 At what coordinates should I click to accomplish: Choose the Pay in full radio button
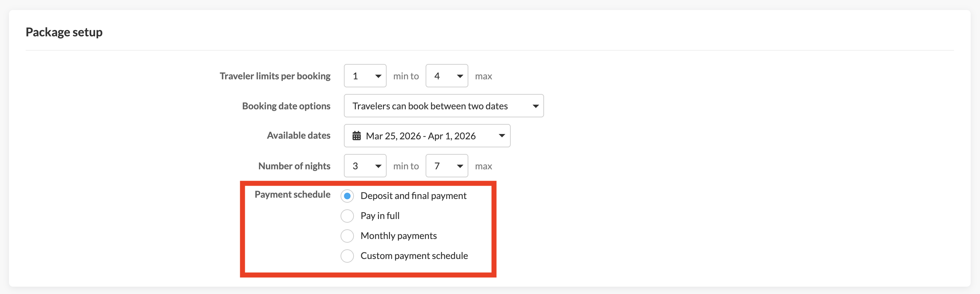pos(347,216)
